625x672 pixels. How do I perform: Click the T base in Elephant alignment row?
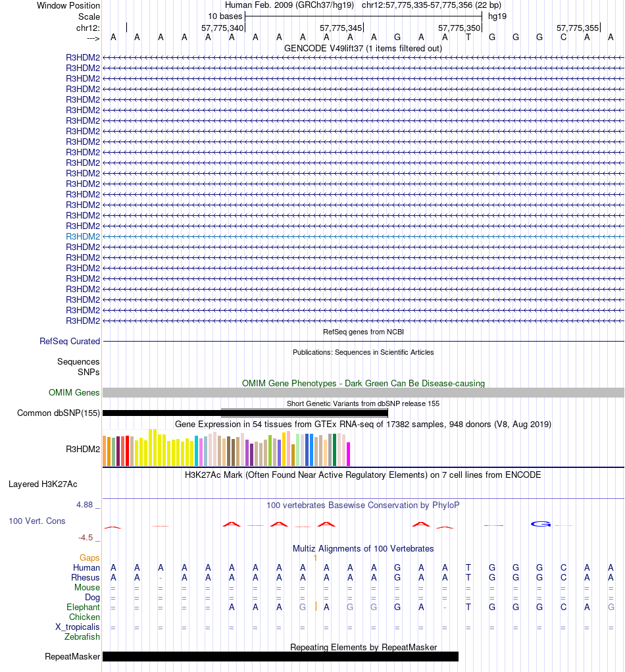(x=468, y=607)
